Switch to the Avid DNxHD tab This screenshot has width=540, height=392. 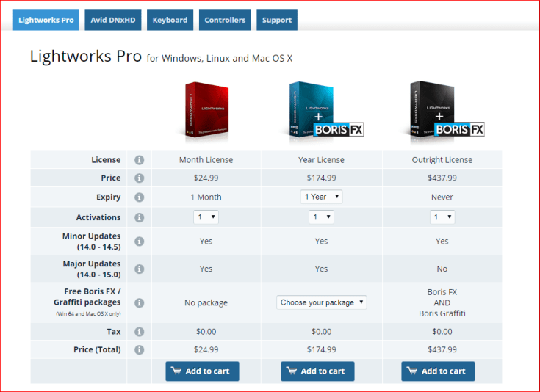pyautogui.click(x=112, y=20)
